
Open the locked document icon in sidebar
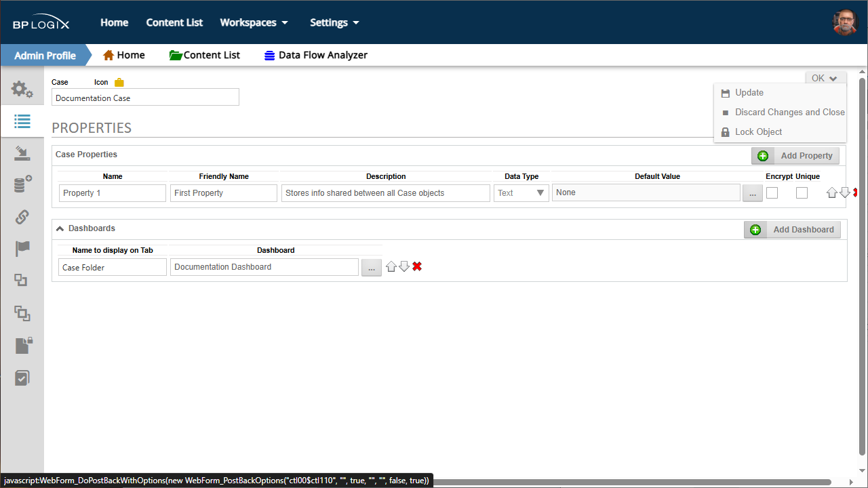pyautogui.click(x=23, y=345)
